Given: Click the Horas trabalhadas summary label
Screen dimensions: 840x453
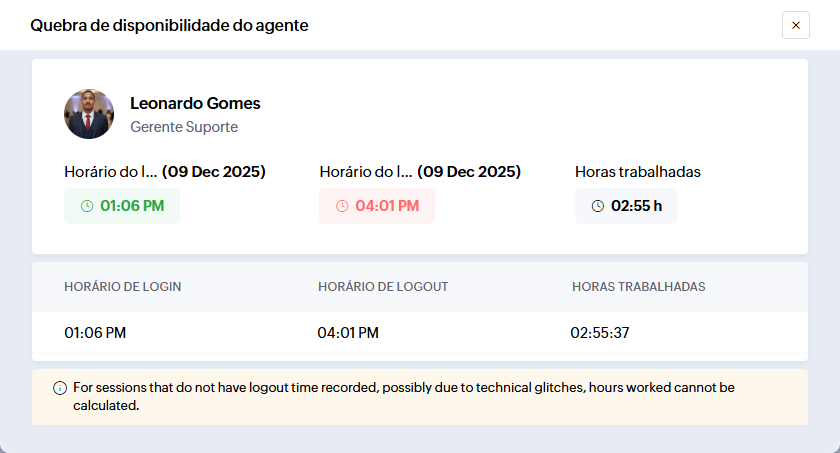Looking at the screenshot, I should (x=638, y=171).
